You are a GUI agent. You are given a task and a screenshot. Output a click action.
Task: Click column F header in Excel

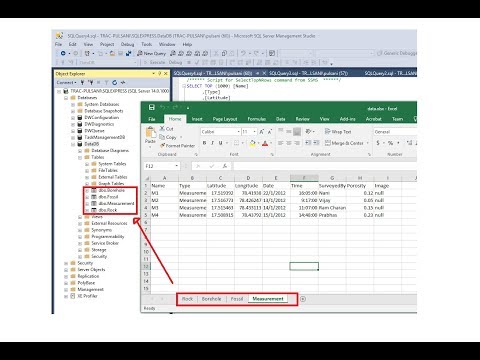pyautogui.click(x=304, y=178)
